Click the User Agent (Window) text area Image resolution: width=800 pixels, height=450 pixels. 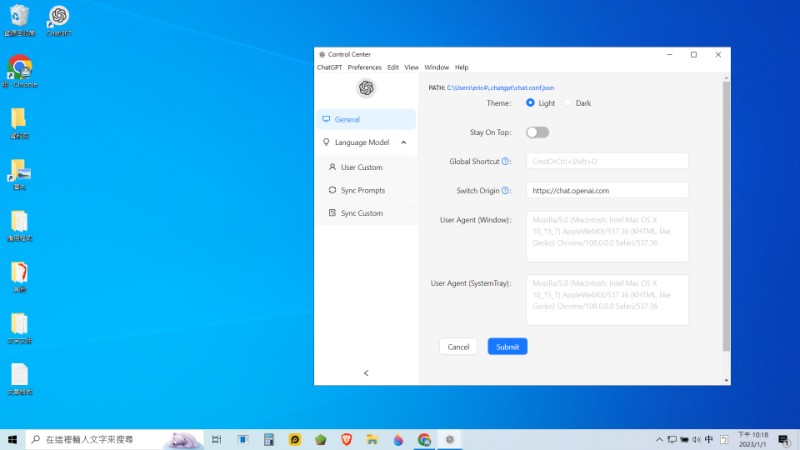pyautogui.click(x=607, y=237)
